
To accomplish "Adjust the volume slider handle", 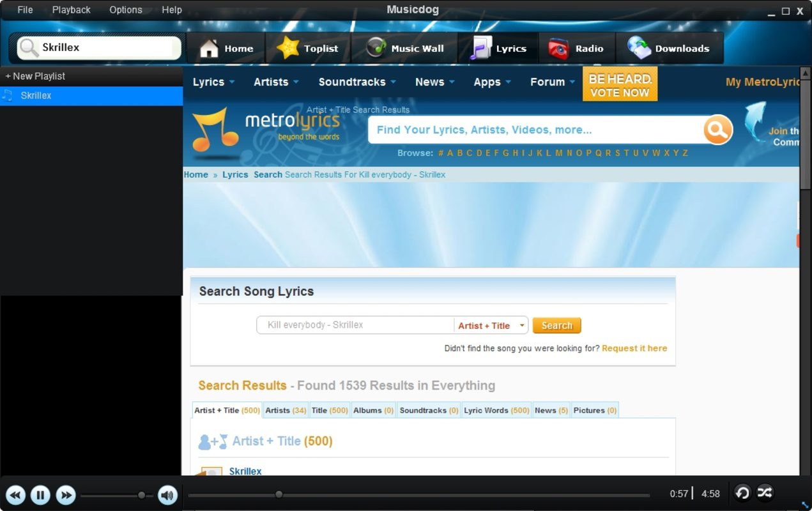I will [x=141, y=495].
